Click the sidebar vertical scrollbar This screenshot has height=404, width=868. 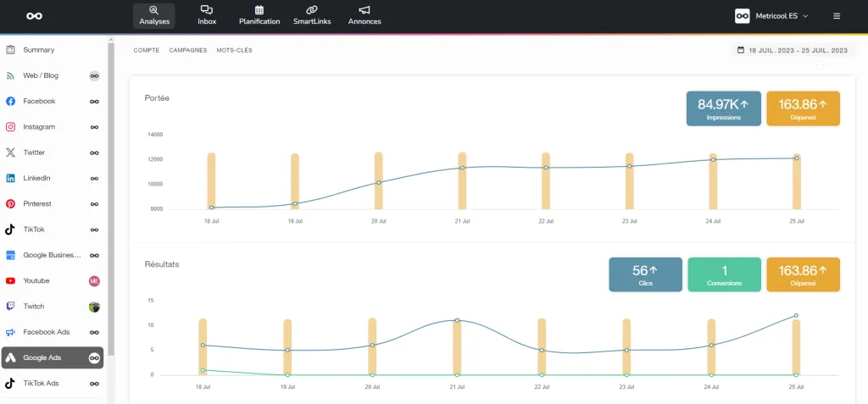(110, 195)
